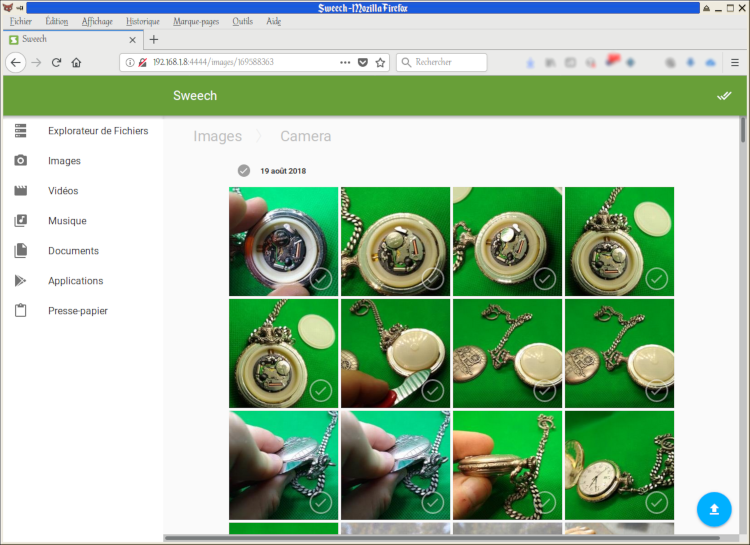Reload the page with the refresh icon
The height and width of the screenshot is (545, 750).
coord(56,62)
